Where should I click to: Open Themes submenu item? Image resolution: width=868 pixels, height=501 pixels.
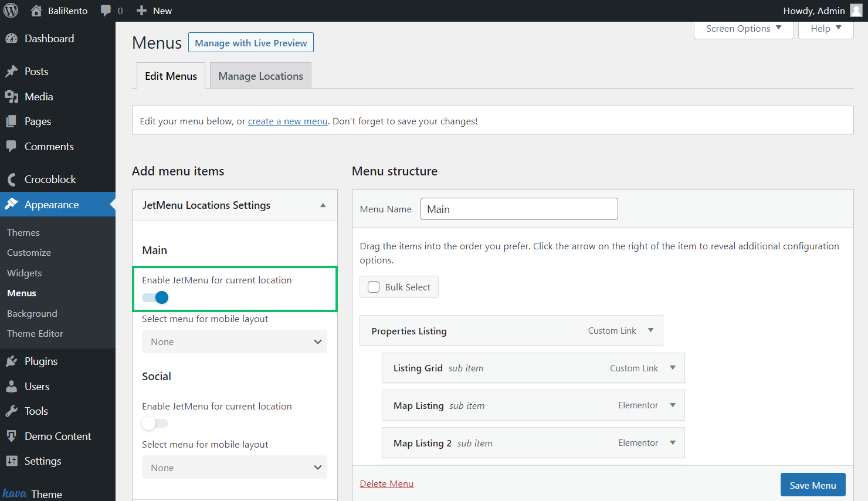click(x=23, y=232)
